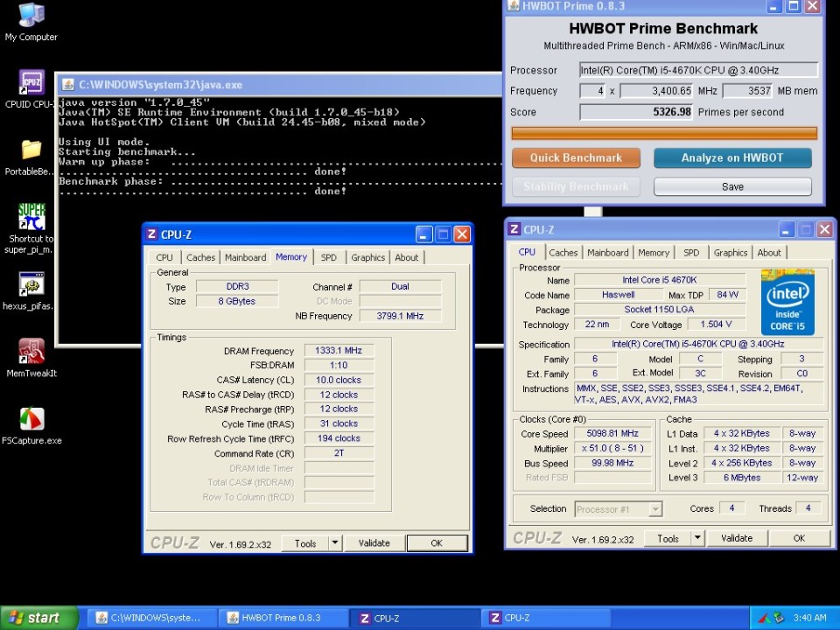This screenshot has width=840, height=630.
Task: Select the first CPU-Z taskbar button
Action: click(415, 619)
